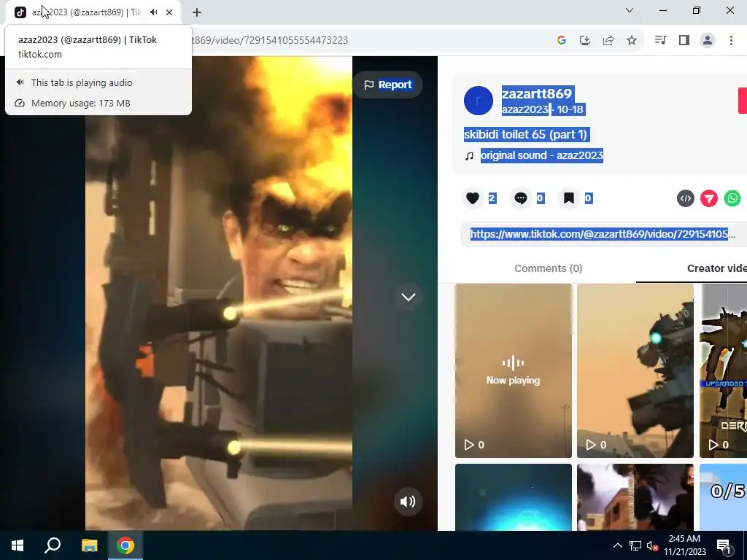Bookmark this page with star icon

tap(632, 41)
